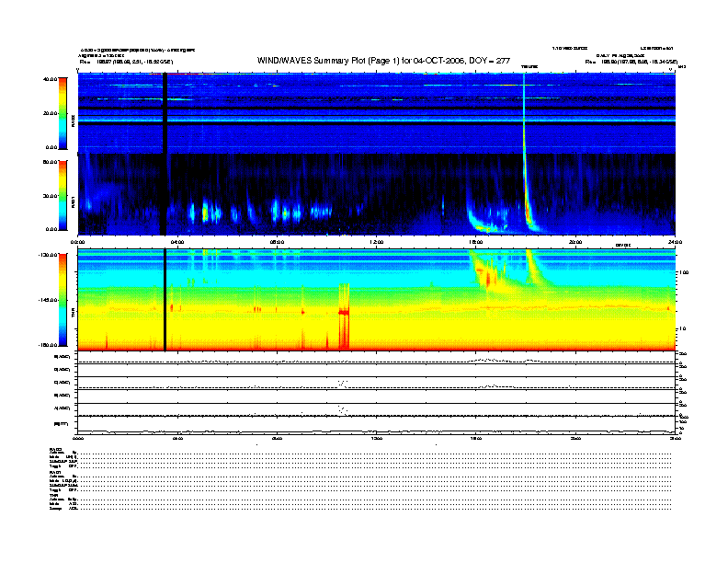
Task: Click the top AGC line plot label
Action: [x=63, y=357]
